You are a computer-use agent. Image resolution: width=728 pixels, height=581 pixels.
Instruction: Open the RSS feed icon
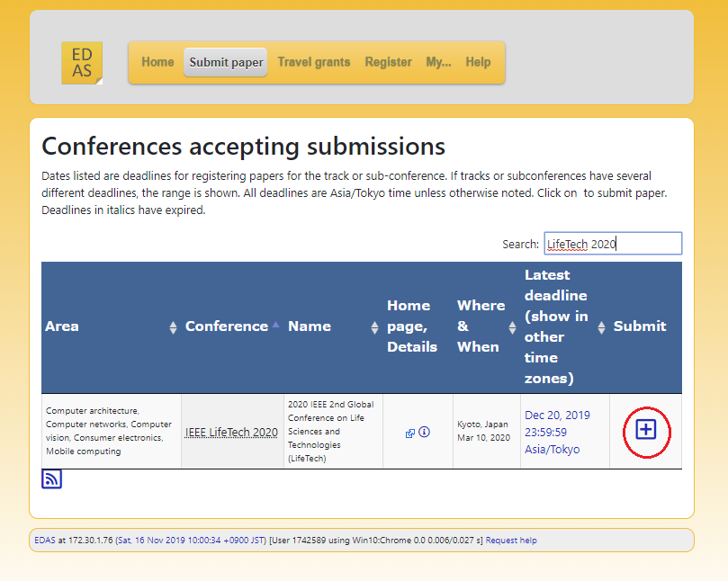51,478
